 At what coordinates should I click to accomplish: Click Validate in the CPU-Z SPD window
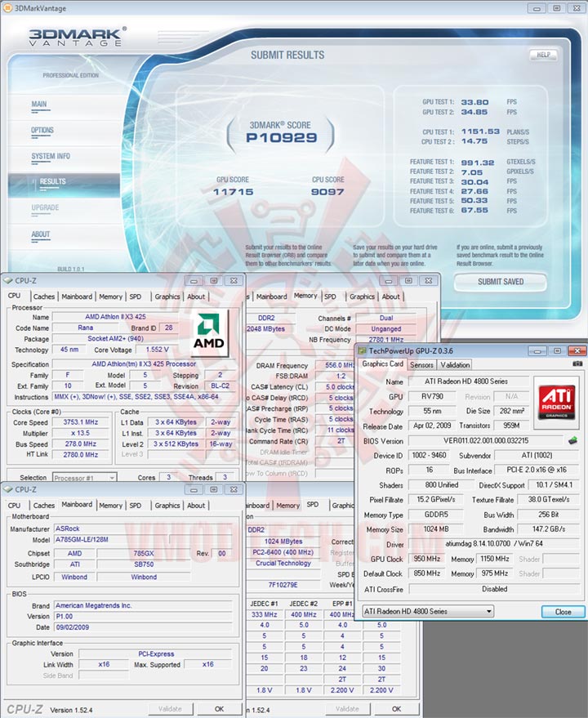click(x=347, y=709)
